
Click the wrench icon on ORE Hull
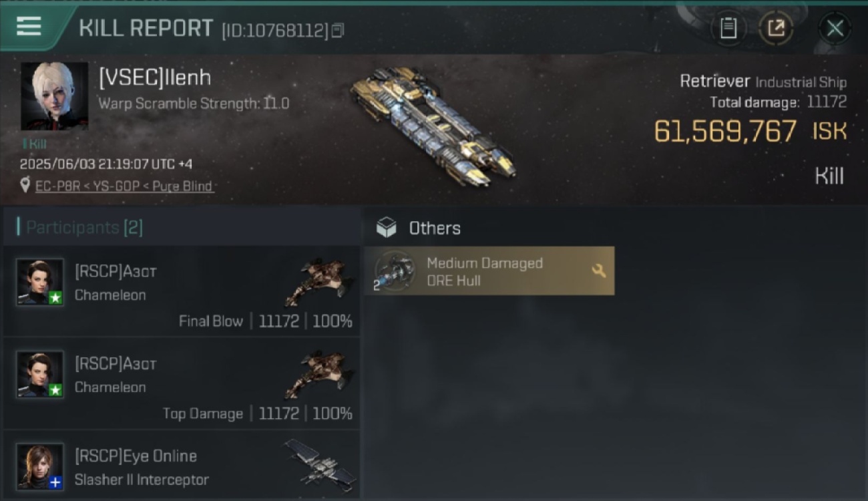pos(599,271)
